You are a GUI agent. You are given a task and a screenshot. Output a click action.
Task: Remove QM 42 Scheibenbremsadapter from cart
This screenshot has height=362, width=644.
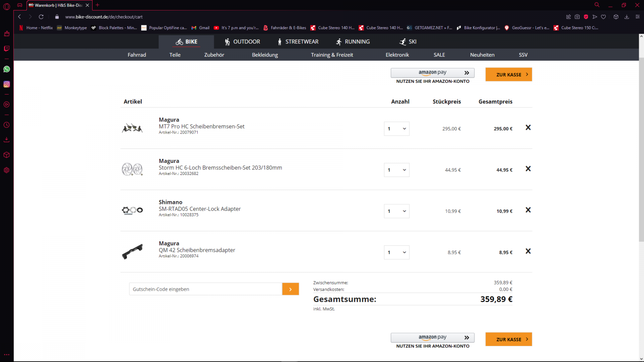pyautogui.click(x=528, y=251)
